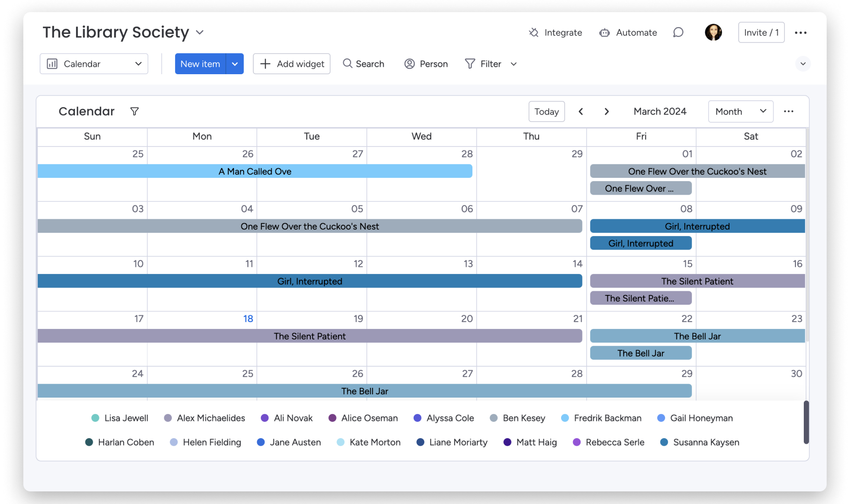Viewport: 850px width, 504px height.
Task: Expand the Filter dropdown chevron
Action: [513, 64]
